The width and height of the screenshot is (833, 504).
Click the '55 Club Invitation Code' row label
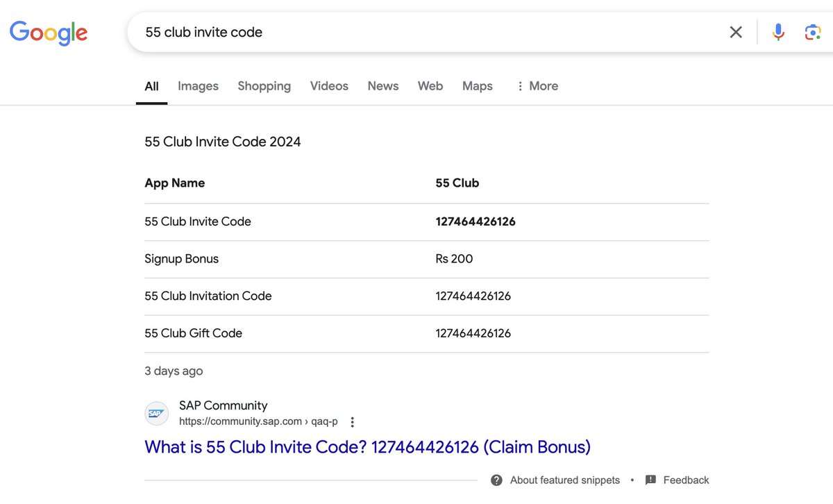coord(208,296)
